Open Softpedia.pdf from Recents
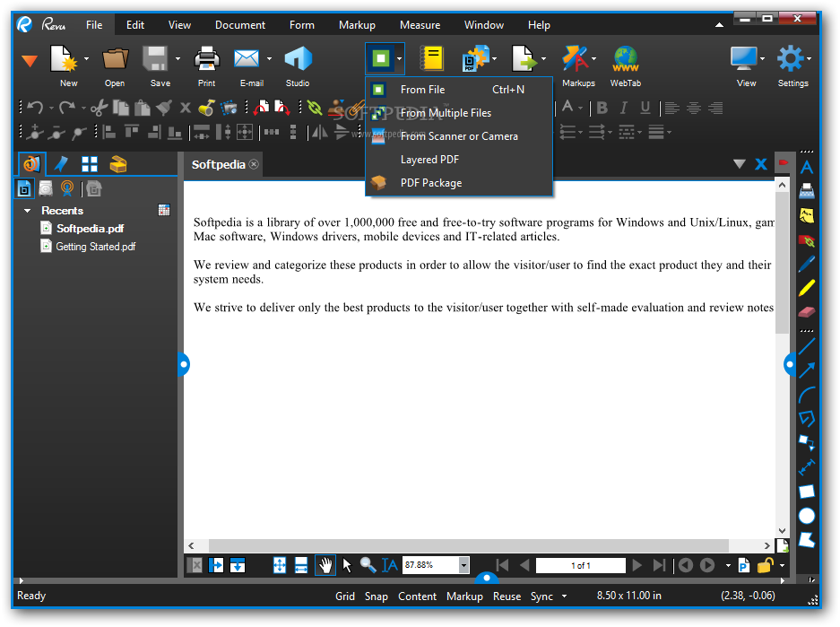Screen dimensions: 840x627 tap(90, 229)
